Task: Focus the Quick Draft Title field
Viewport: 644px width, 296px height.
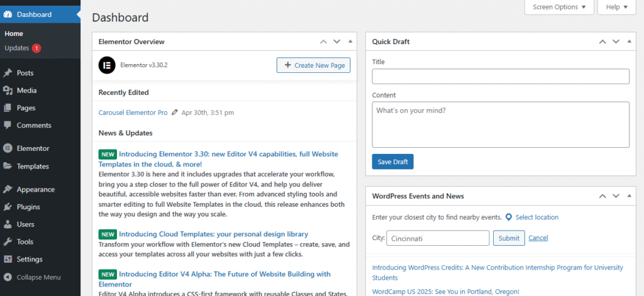Action: point(501,77)
